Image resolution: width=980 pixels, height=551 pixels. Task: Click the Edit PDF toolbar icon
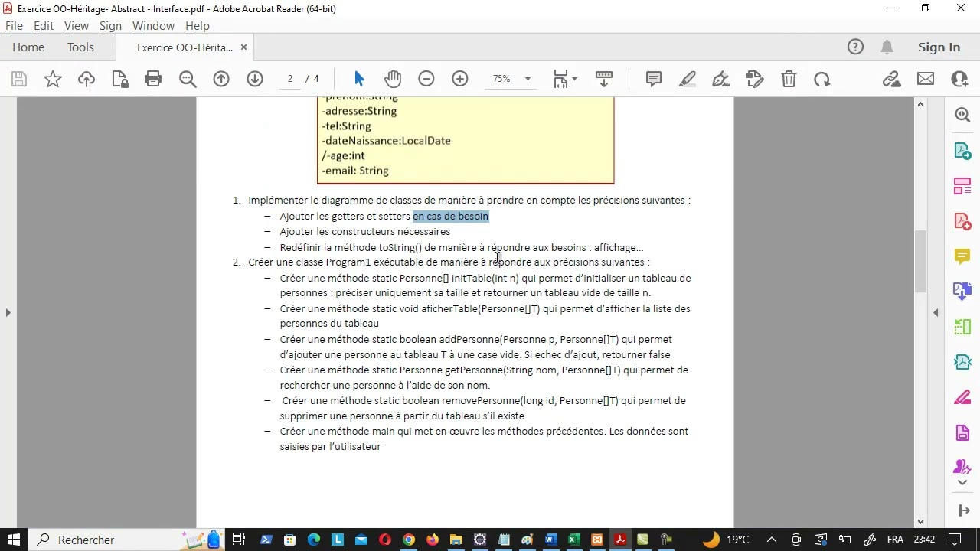pos(755,79)
